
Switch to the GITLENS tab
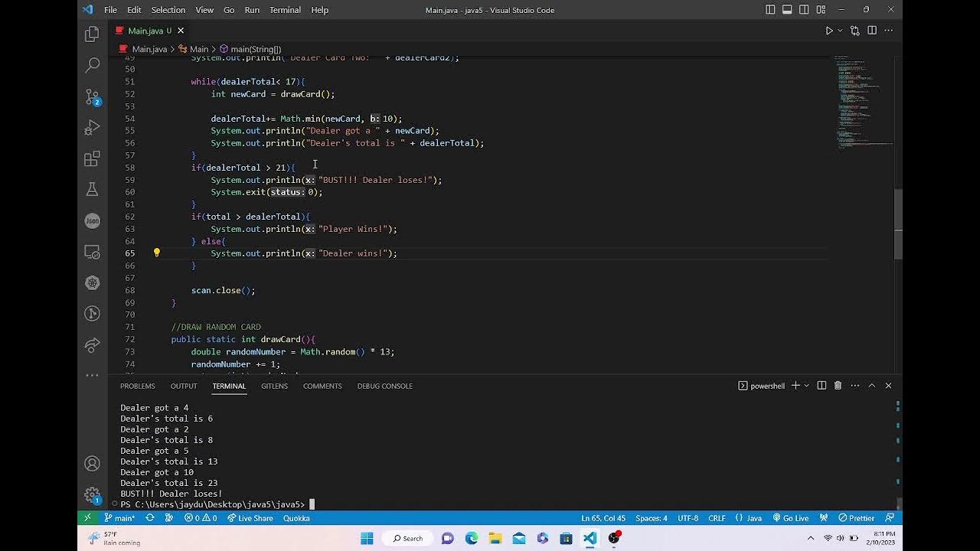[x=274, y=386]
